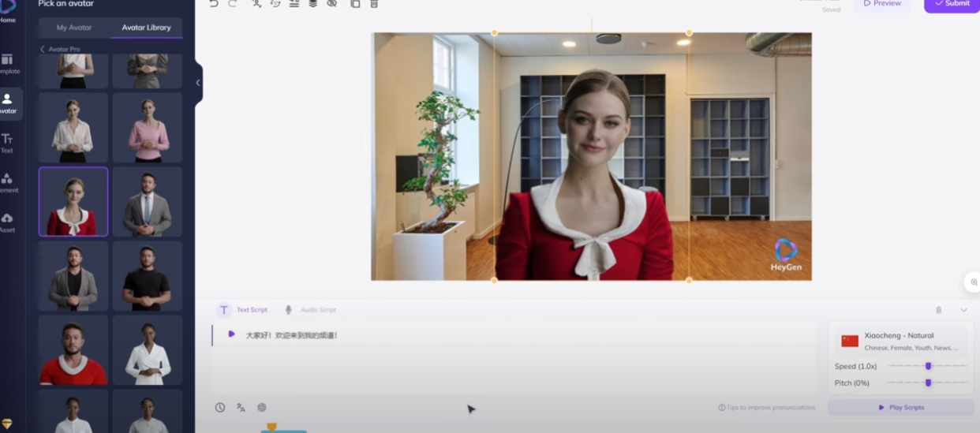Open Text section in the sidebar
980x433 pixels.
point(7,143)
